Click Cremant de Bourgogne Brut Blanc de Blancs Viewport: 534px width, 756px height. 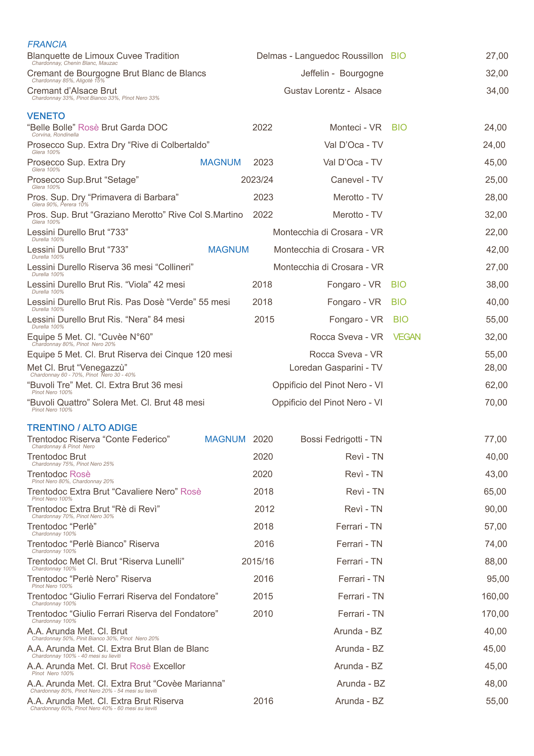(x=116, y=73)
